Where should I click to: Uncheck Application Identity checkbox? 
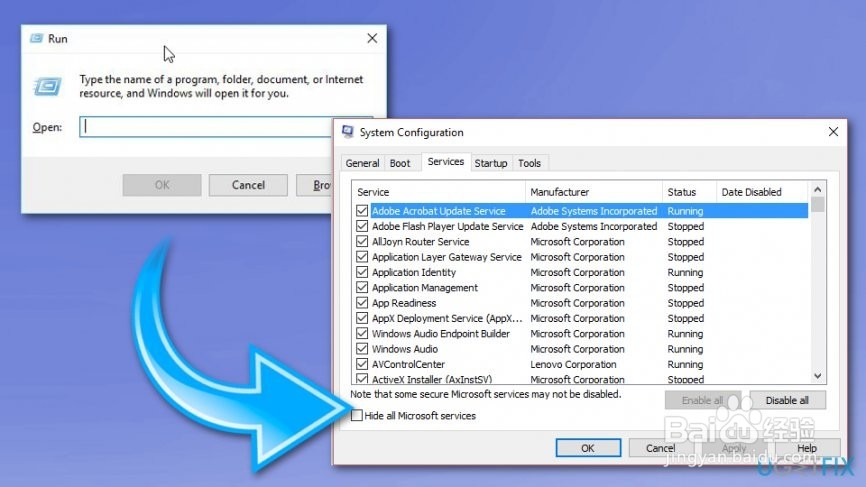[362, 272]
